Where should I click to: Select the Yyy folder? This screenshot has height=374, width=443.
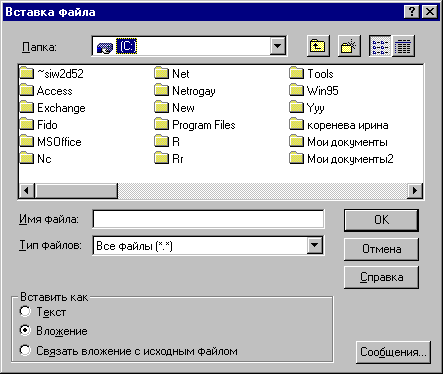307,108
